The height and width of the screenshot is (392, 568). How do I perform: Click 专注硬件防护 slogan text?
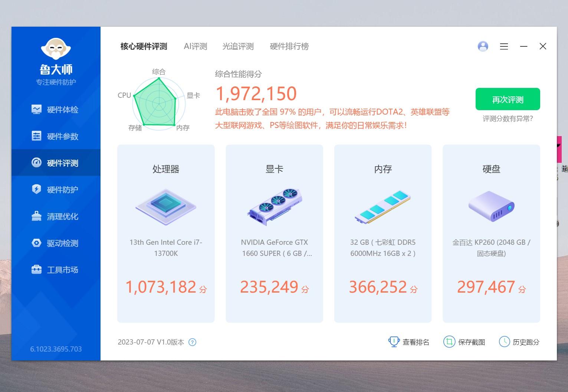click(56, 82)
